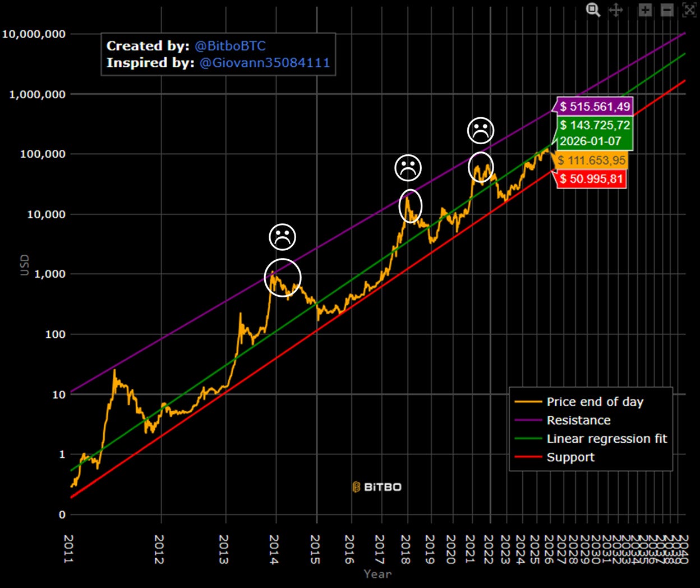The image size is (700, 588).
Task: Click the BiTBO logo watermark
Action: 376,486
